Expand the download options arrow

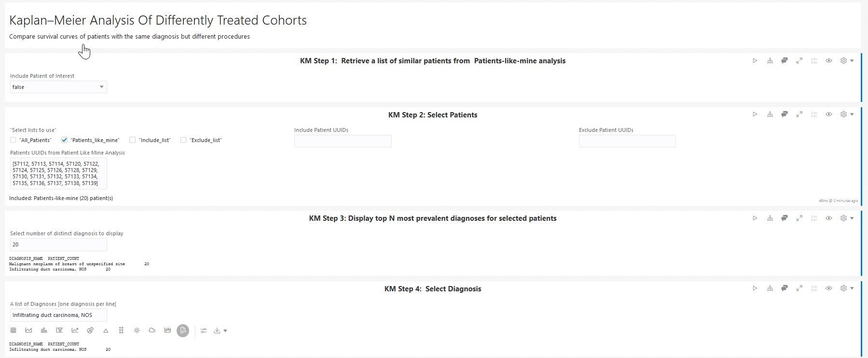point(225,331)
